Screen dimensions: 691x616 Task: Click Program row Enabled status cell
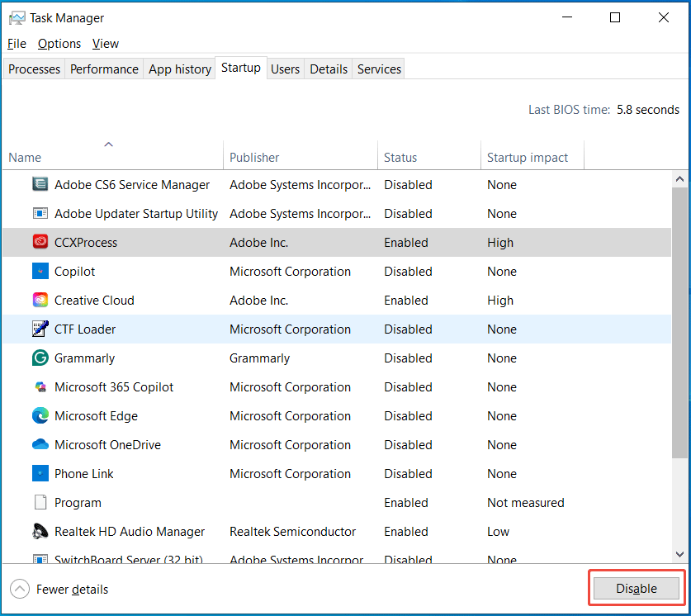406,503
